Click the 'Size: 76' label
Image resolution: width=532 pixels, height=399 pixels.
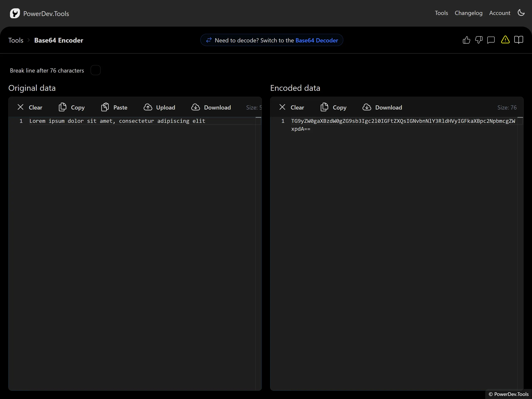507,107
